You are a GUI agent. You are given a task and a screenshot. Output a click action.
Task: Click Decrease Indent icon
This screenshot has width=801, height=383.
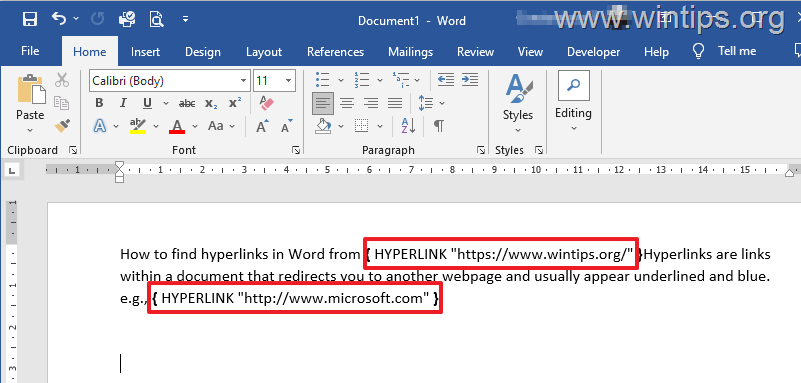click(x=446, y=80)
